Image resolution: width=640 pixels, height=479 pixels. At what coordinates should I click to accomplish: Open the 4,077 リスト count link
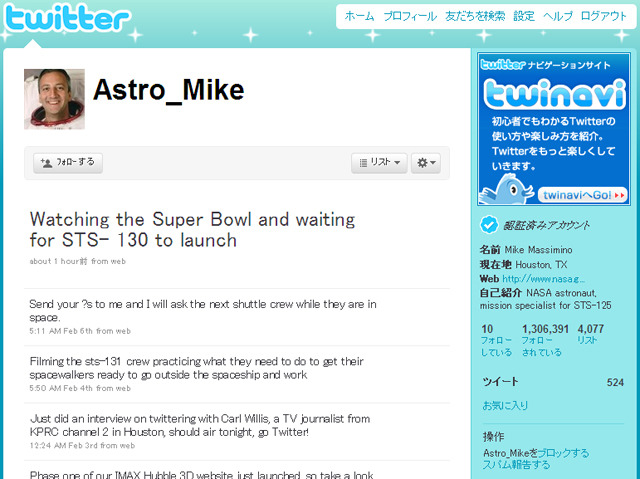click(x=590, y=334)
